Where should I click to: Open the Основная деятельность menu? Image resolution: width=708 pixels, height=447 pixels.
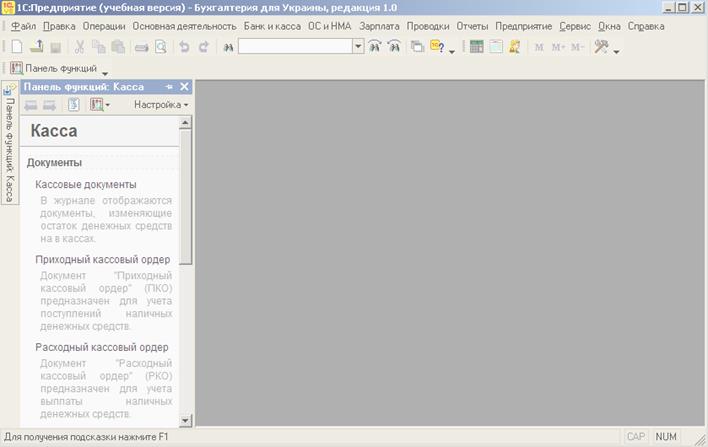coord(184,26)
